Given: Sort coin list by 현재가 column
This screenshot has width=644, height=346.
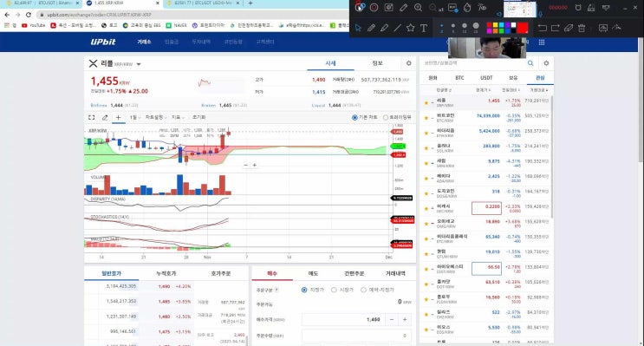Looking at the screenshot, I should 483,90.
